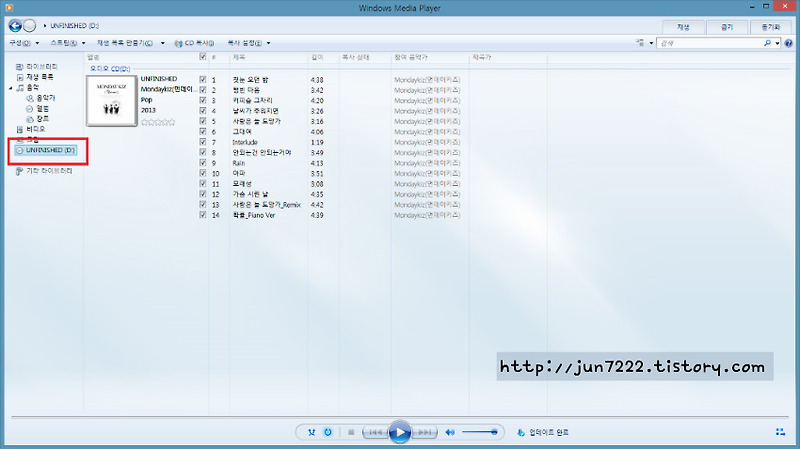Rate the album with the star rating
Viewport: 800px width, 449px height.
[x=158, y=122]
